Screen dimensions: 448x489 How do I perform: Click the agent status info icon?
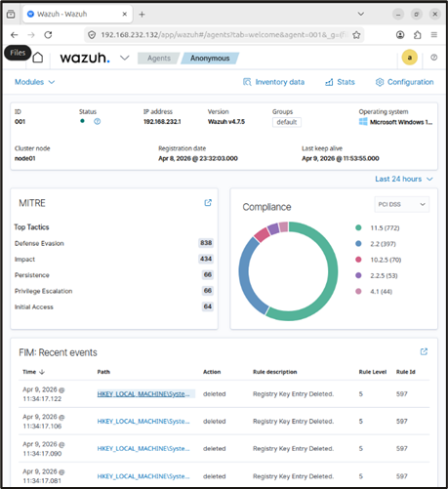pos(97,121)
